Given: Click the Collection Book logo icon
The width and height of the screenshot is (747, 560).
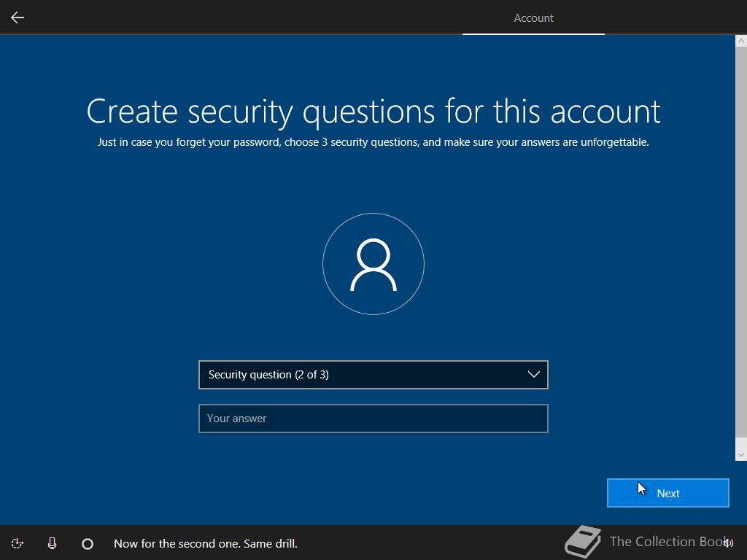Looking at the screenshot, I should point(583,542).
